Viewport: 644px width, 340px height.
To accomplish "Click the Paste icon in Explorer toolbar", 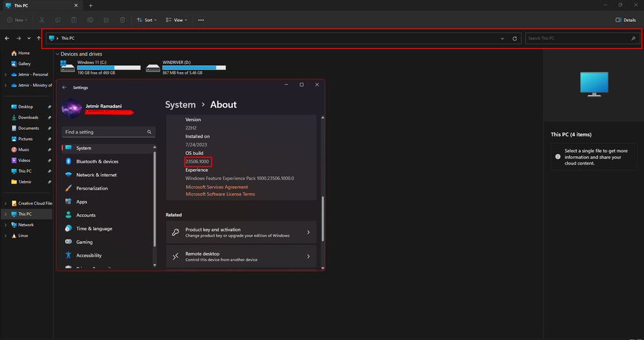I will click(x=74, y=20).
